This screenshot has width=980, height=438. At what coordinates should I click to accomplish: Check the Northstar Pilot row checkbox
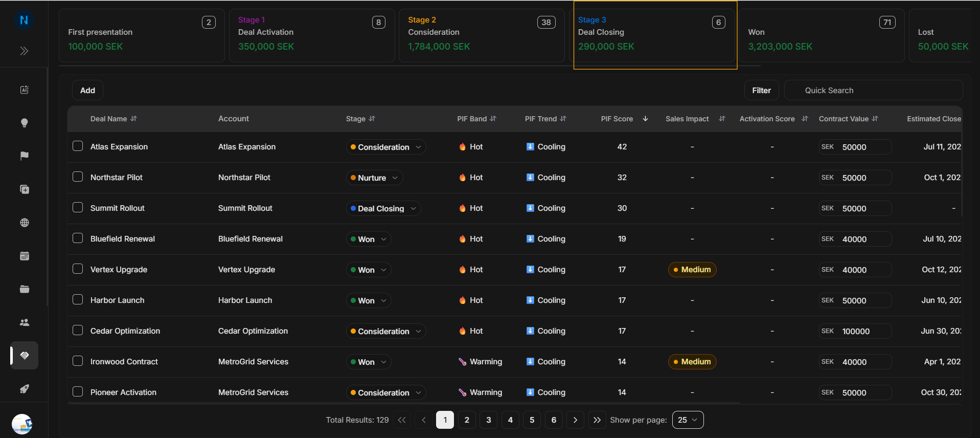(x=78, y=177)
